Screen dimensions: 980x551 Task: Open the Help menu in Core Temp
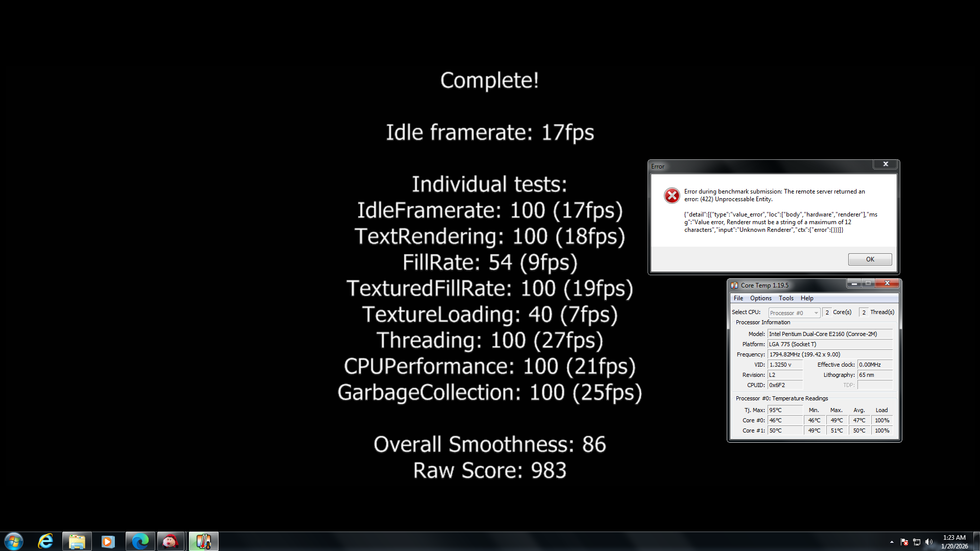tap(807, 298)
